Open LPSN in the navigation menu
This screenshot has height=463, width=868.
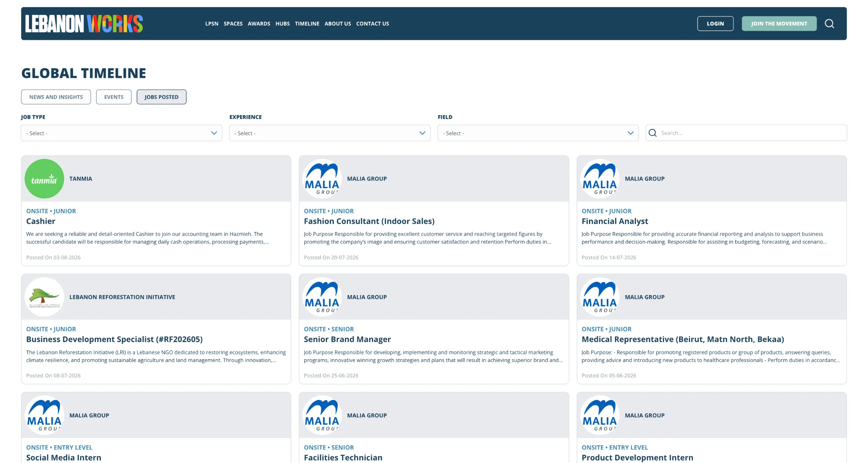[x=212, y=24]
